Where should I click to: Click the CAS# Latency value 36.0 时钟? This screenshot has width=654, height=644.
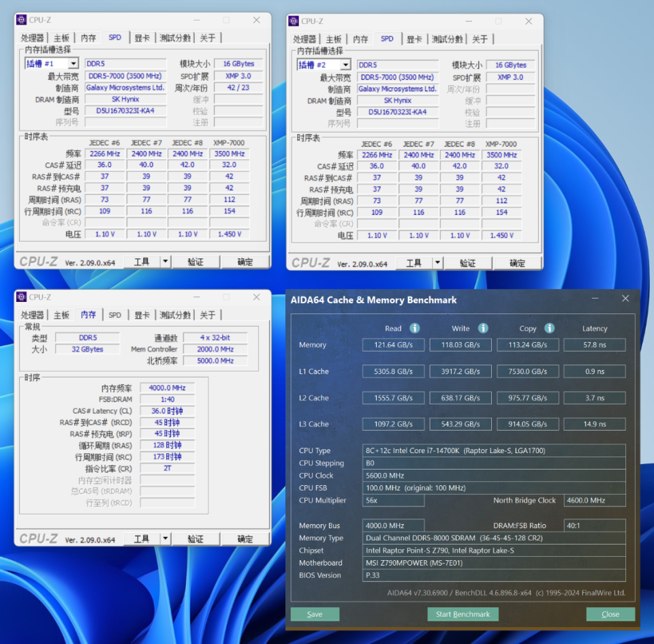coord(168,411)
